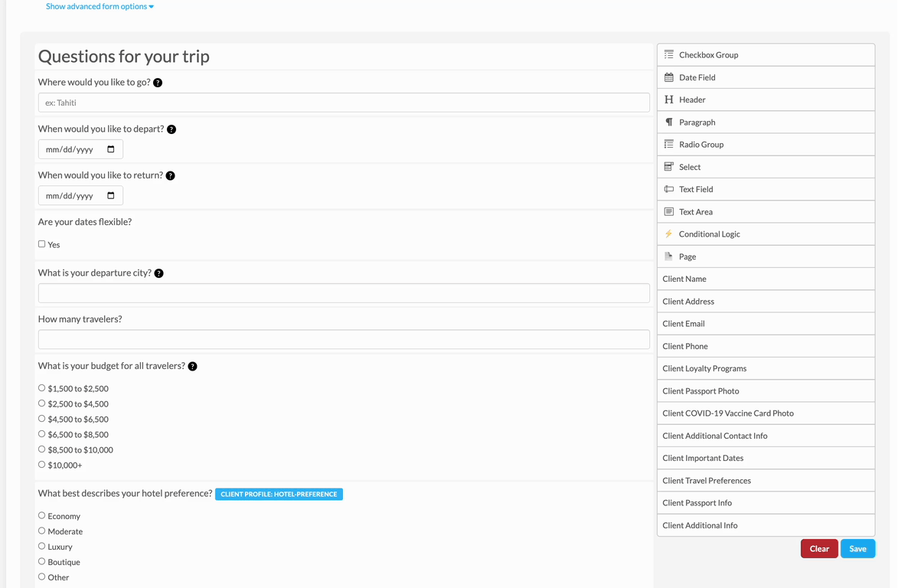This screenshot has height=588, width=898.
Task: Expand 'Show advanced form options'
Action: tap(100, 6)
